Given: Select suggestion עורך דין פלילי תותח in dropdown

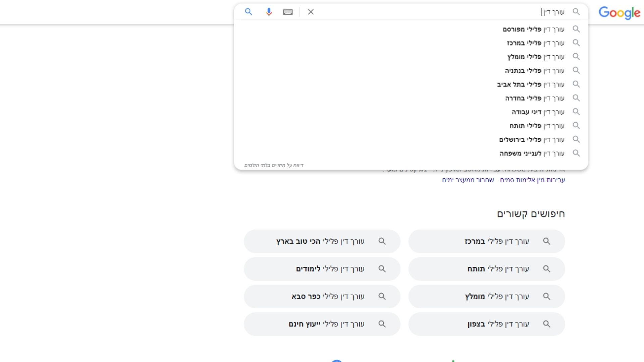Looking at the screenshot, I should click(x=411, y=125).
